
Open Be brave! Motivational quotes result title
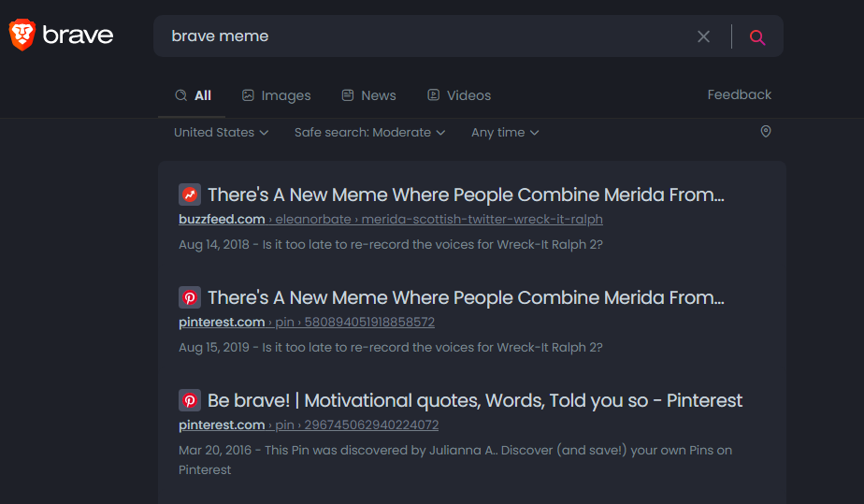475,400
